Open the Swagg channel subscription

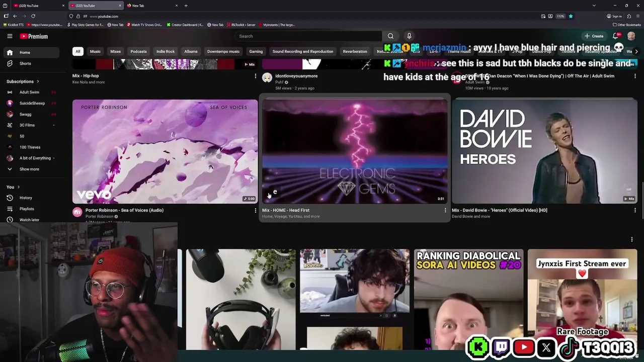(32, 114)
